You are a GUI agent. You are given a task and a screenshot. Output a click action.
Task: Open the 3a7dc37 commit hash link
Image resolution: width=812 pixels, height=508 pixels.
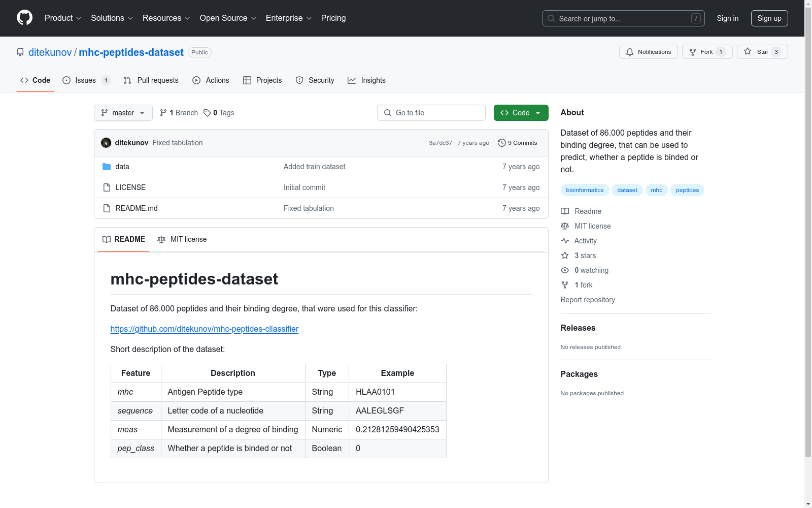(441, 143)
